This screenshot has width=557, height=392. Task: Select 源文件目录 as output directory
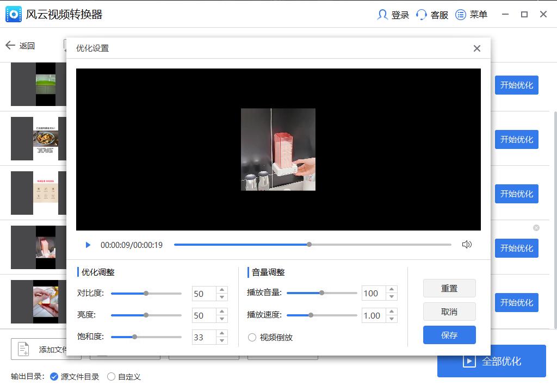[x=54, y=376]
